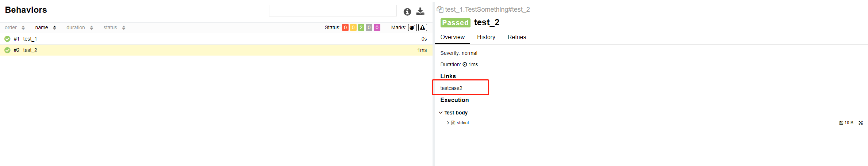Click the 0s duration of test_1 row

[424, 39]
